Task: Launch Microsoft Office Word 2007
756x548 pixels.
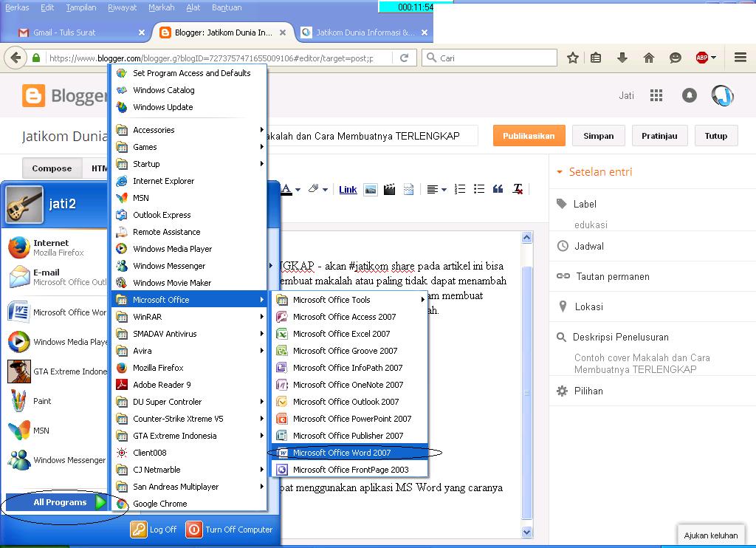Action: (349, 453)
